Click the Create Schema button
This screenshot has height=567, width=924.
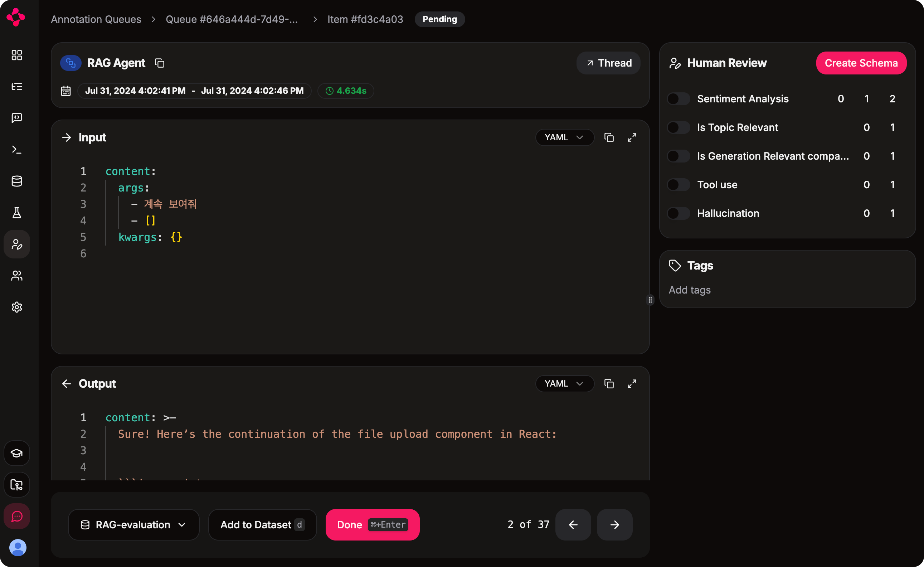click(861, 63)
